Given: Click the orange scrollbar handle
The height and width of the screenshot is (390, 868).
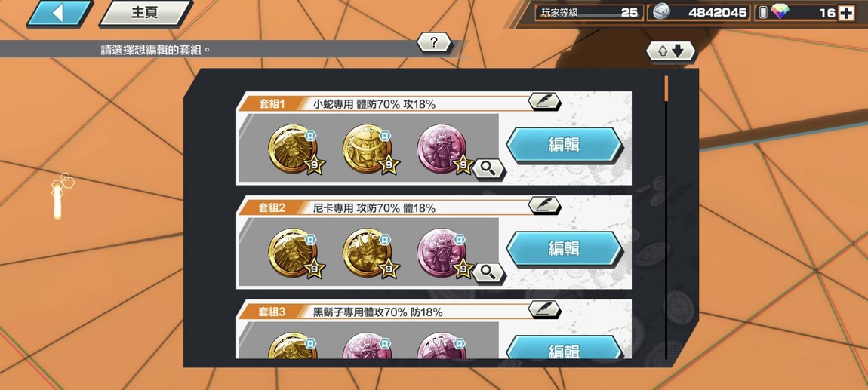Looking at the screenshot, I should 666,88.
